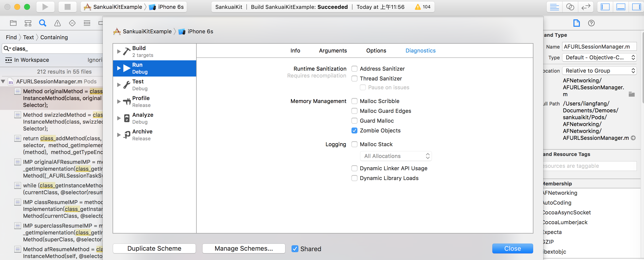
Task: Show the Assistant editor
Action: (x=570, y=7)
